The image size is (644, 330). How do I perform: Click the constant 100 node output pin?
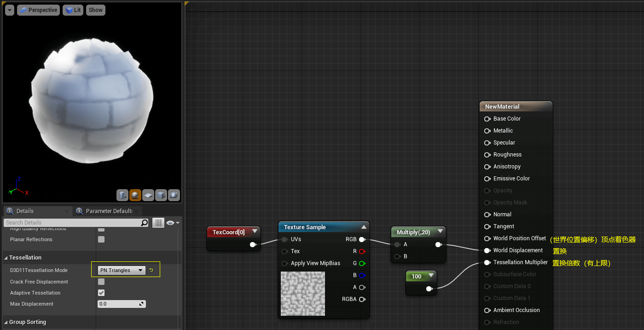pos(429,289)
